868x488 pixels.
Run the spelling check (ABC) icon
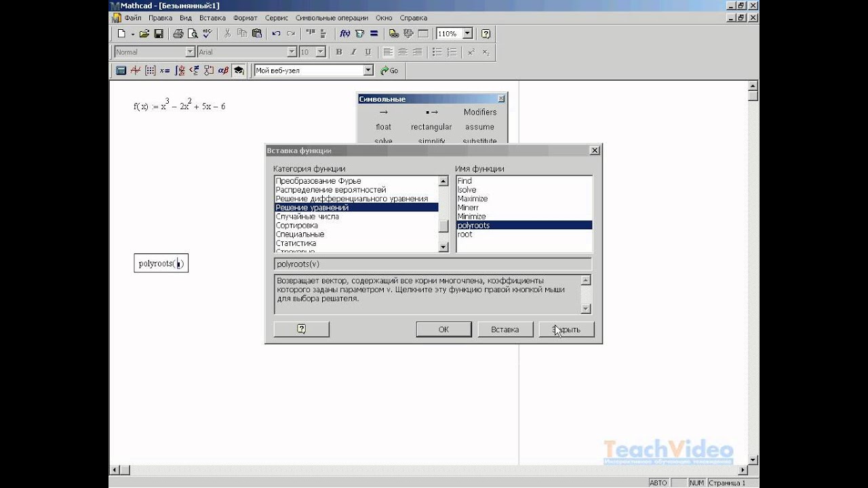pos(208,33)
